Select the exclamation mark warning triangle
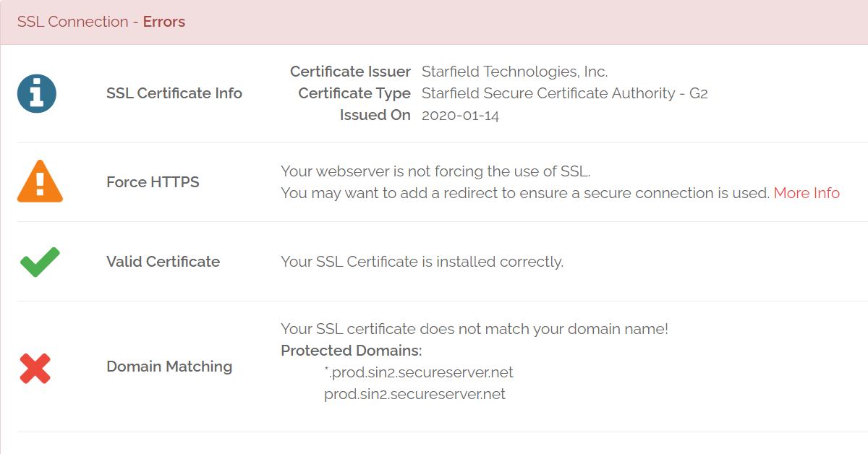The height and width of the screenshot is (454, 868). pyautogui.click(x=40, y=182)
